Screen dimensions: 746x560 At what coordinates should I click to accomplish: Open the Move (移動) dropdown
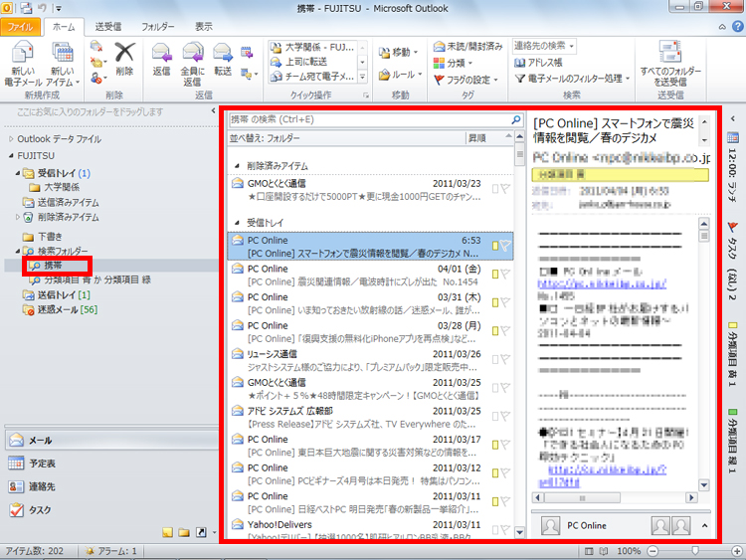[399, 52]
